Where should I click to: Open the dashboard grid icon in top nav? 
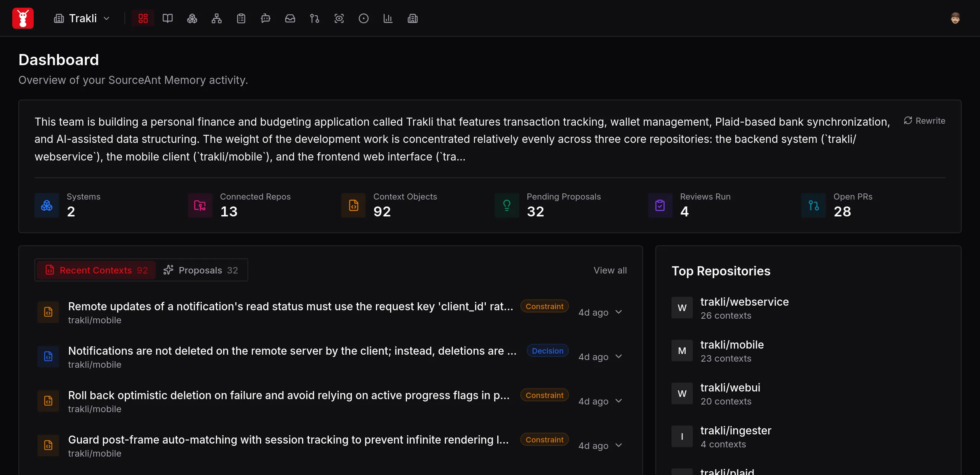(143, 18)
